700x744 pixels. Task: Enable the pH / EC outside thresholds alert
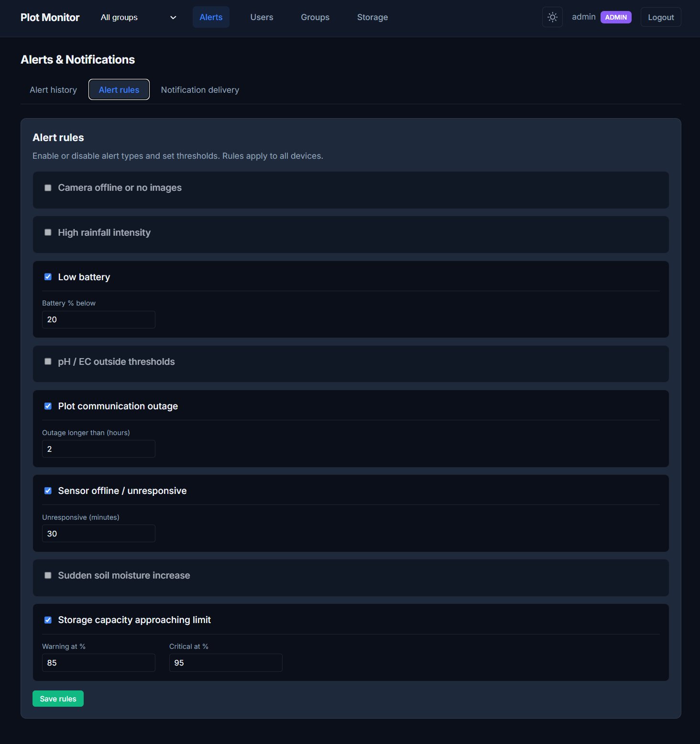pos(48,361)
